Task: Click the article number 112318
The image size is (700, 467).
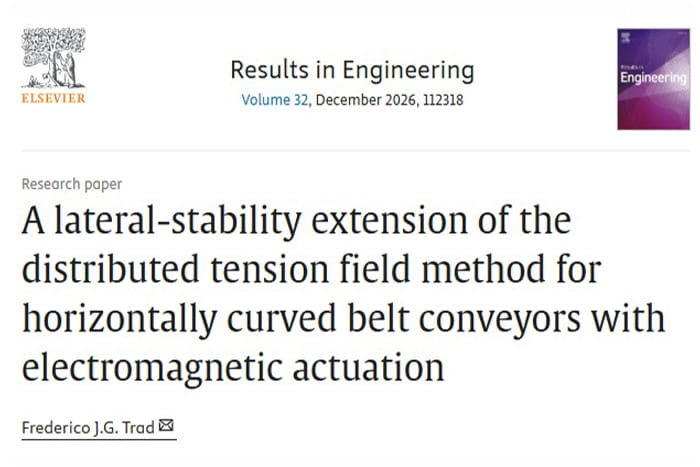Action: coord(443,100)
